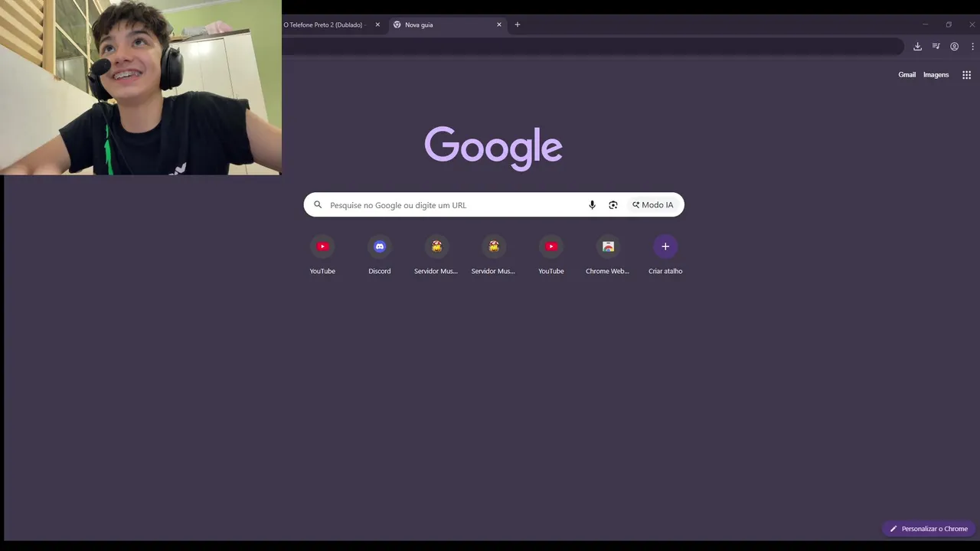This screenshot has width=980, height=551.
Task: Click the Criar atalho plus button
Action: [x=665, y=246]
